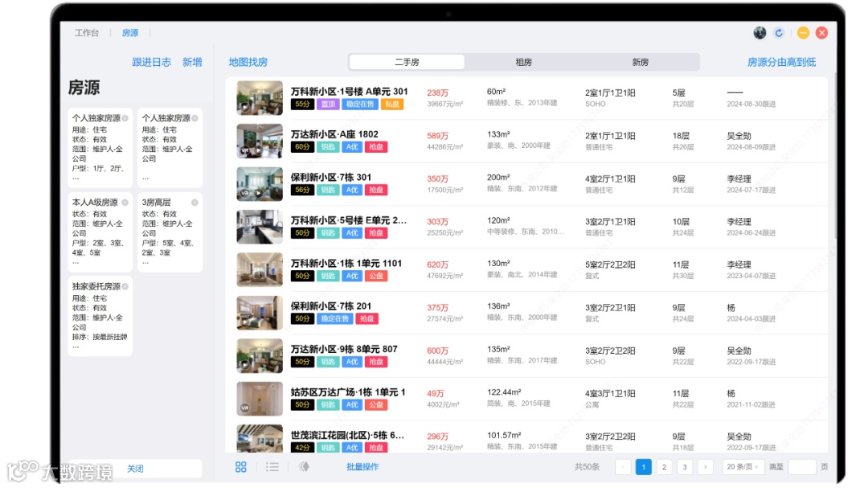The image size is (868, 488).
Task: Go to page 2
Action: (x=665, y=467)
